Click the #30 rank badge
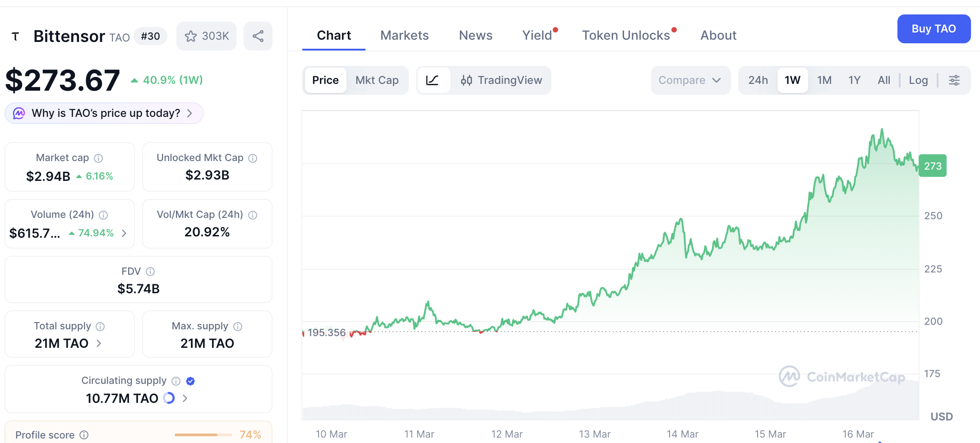This screenshot has height=443, width=980. click(x=151, y=36)
